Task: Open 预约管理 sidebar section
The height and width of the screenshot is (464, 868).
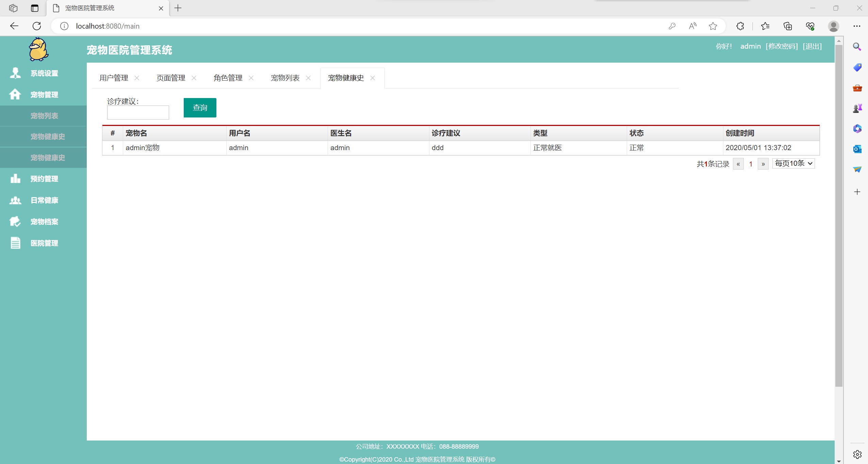Action: click(x=44, y=179)
